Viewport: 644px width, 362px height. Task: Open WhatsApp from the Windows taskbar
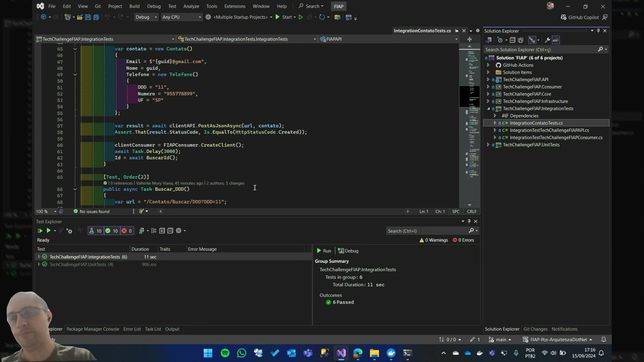[242, 353]
